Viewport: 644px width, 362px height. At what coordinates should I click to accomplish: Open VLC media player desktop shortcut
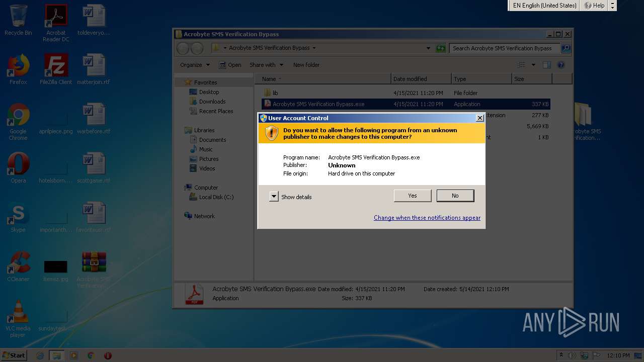pos(18,319)
